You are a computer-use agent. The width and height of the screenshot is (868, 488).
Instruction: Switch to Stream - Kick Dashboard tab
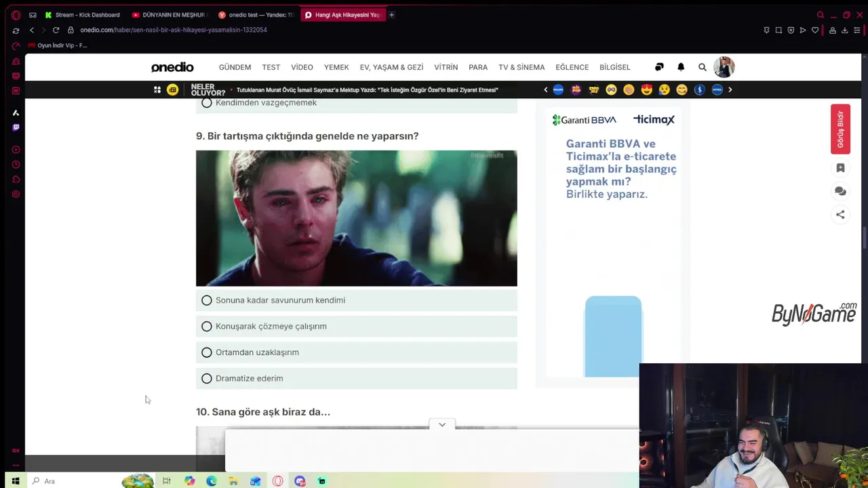82,15
